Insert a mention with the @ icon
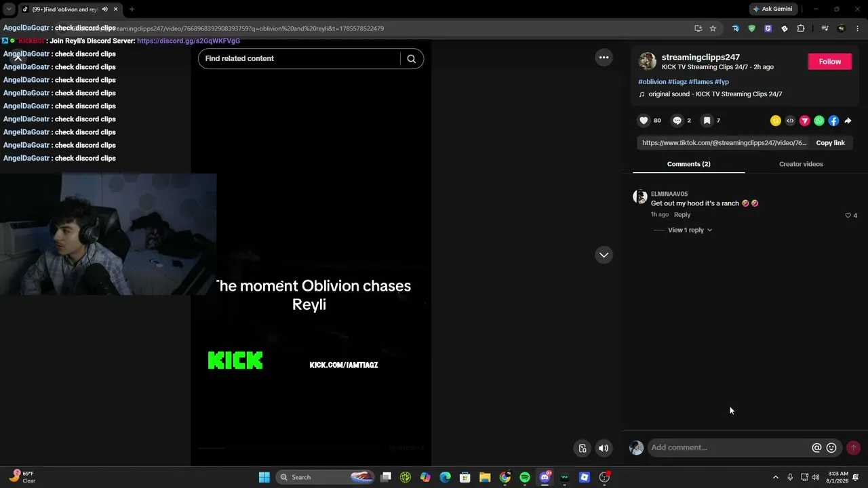 coord(816,447)
